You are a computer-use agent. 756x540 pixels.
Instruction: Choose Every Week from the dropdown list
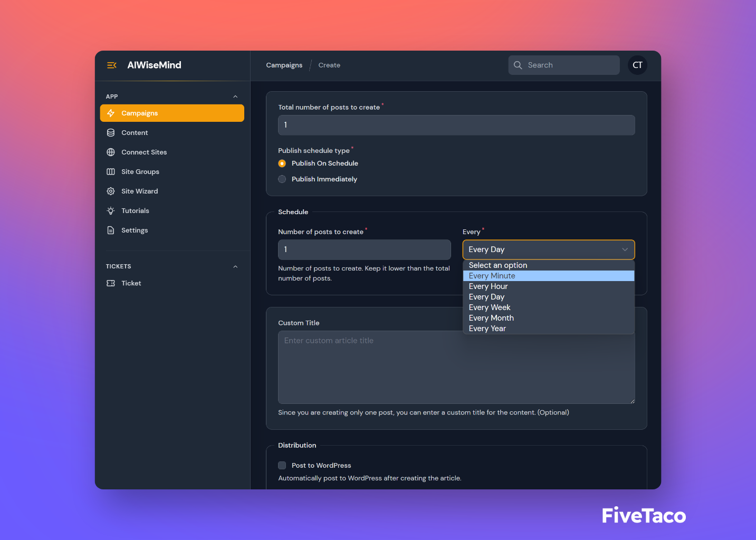[x=549, y=307]
